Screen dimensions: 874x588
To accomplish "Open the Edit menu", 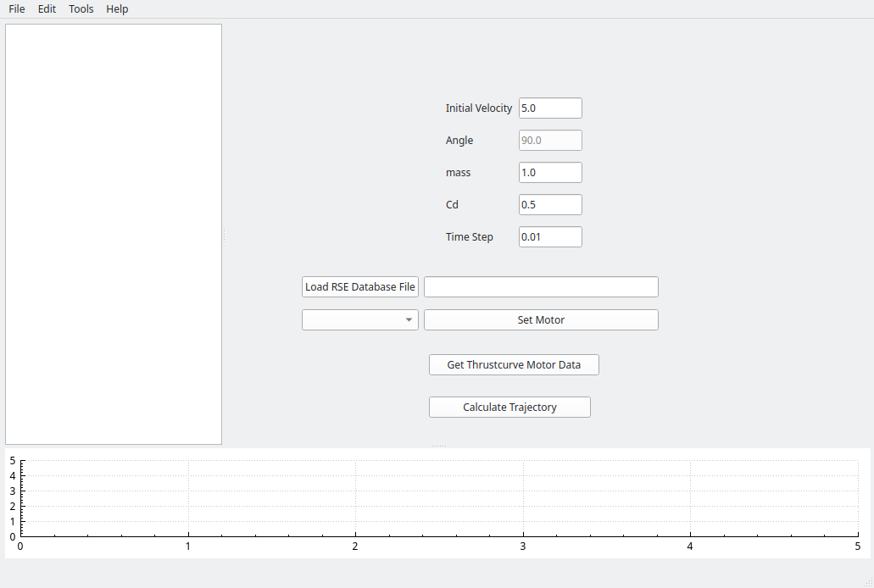I will pyautogui.click(x=47, y=8).
